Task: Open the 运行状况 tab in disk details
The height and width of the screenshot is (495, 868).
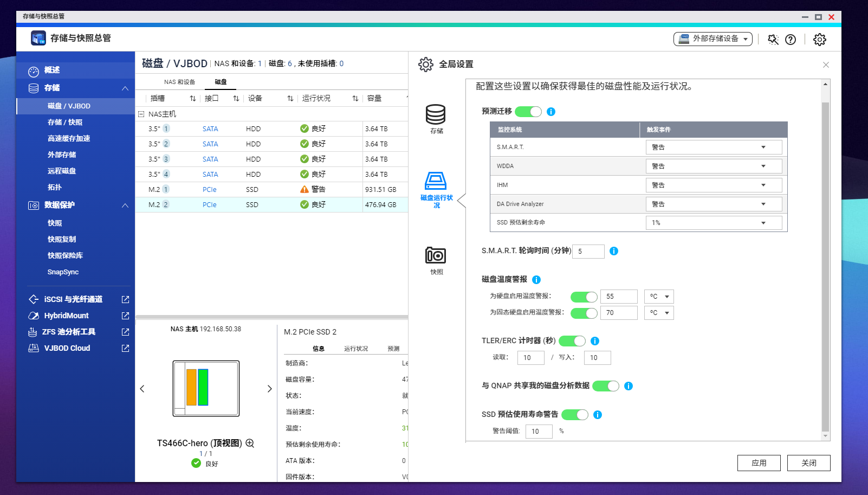Action: (356, 349)
